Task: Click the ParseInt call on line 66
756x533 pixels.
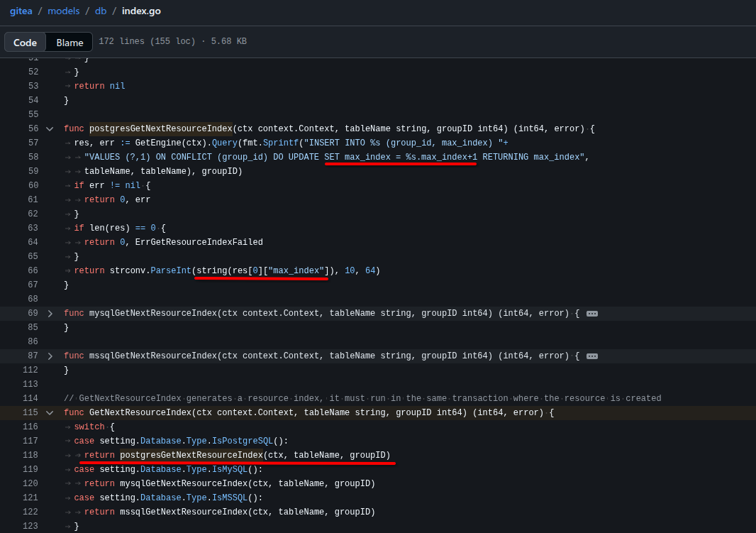Action: 171,270
